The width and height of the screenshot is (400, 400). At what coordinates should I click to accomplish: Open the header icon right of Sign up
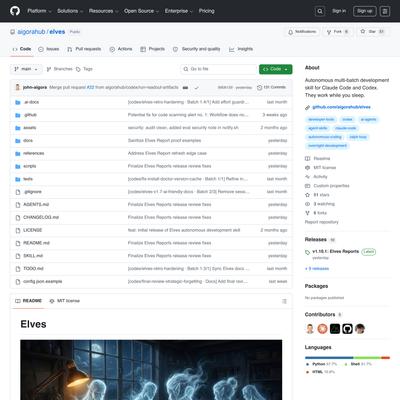tap(385, 11)
